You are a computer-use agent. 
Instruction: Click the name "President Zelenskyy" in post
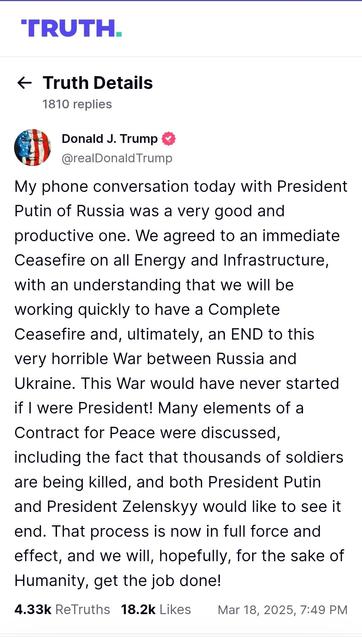point(122,507)
